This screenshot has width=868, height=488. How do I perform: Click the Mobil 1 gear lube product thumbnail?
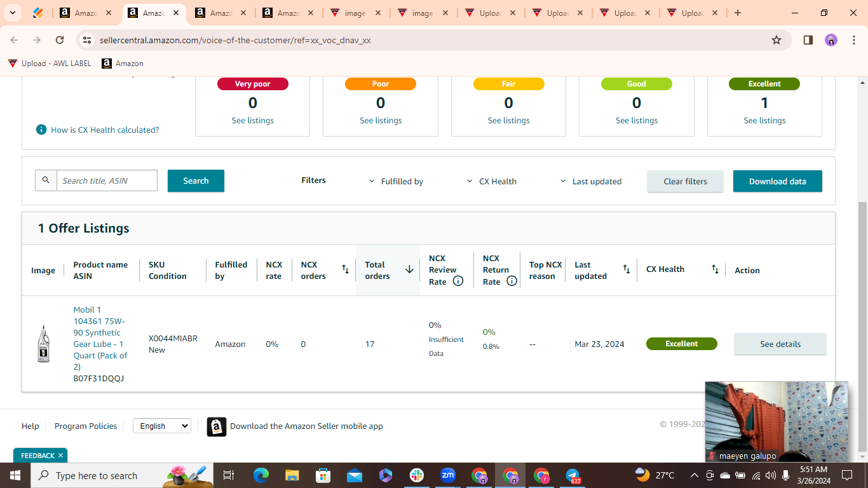(x=43, y=344)
